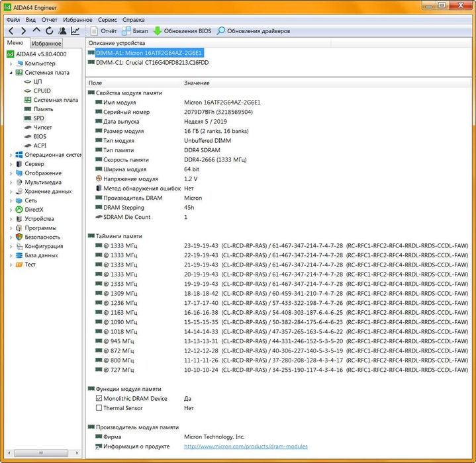Image resolution: width=476 pixels, height=463 pixels.
Task: Open the Отчёт report toolbar button
Action: (x=103, y=31)
